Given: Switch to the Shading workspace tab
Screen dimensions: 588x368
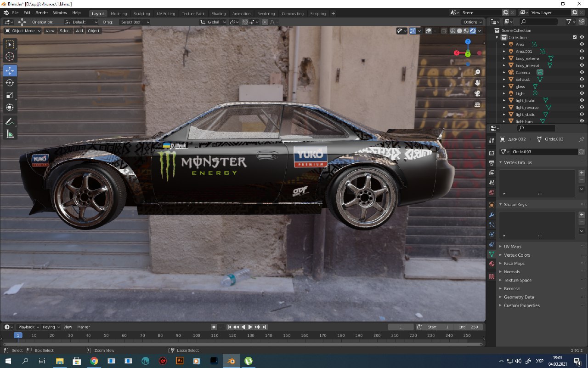Looking at the screenshot, I should pyautogui.click(x=219, y=14).
